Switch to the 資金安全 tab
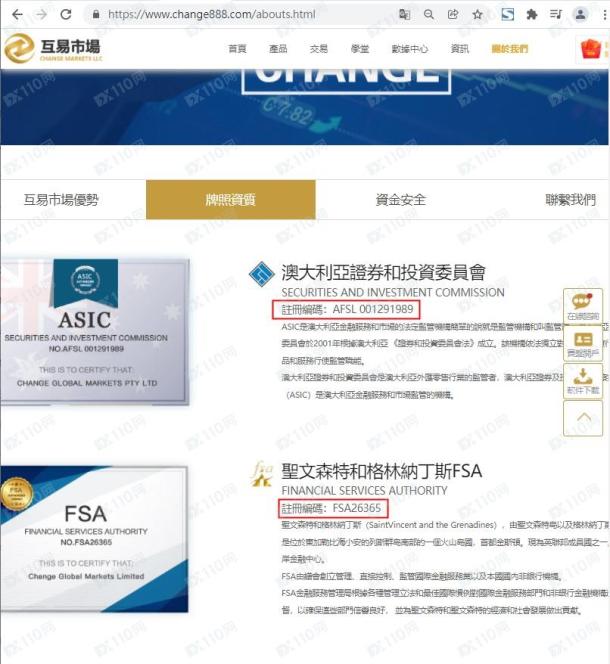Image resolution: width=610 pixels, height=664 pixels. [x=400, y=199]
